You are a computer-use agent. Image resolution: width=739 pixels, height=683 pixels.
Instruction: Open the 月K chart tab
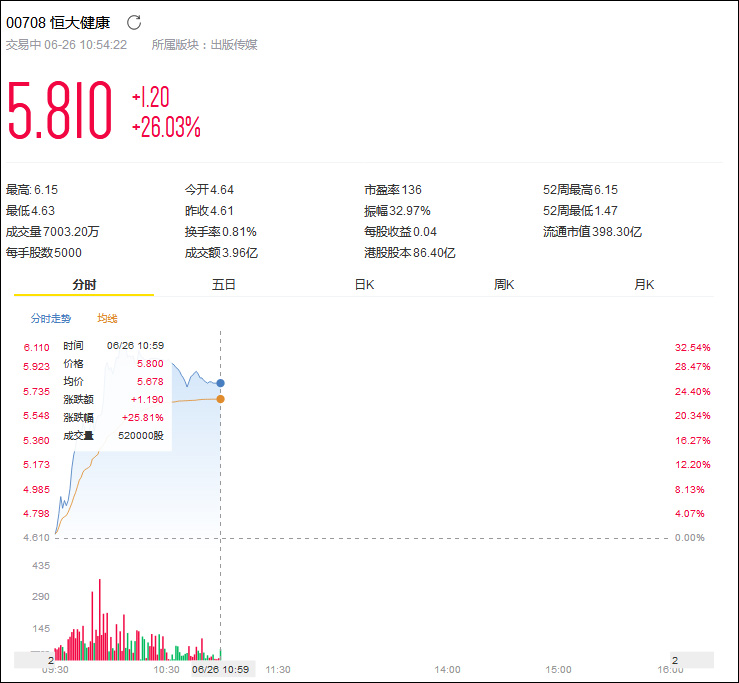[644, 285]
